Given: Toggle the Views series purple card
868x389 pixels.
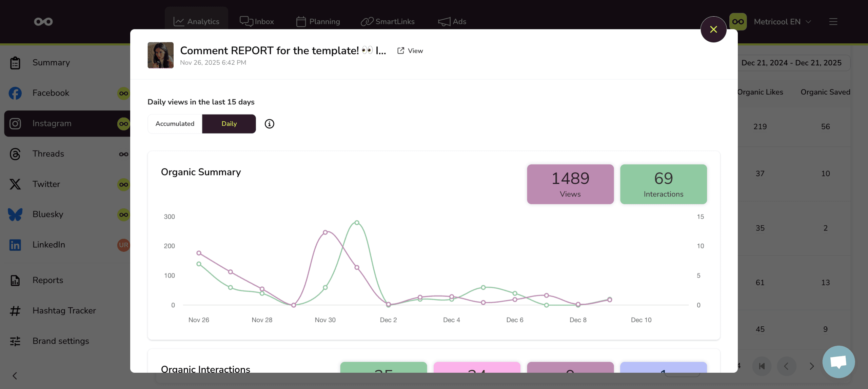Looking at the screenshot, I should coord(570,184).
